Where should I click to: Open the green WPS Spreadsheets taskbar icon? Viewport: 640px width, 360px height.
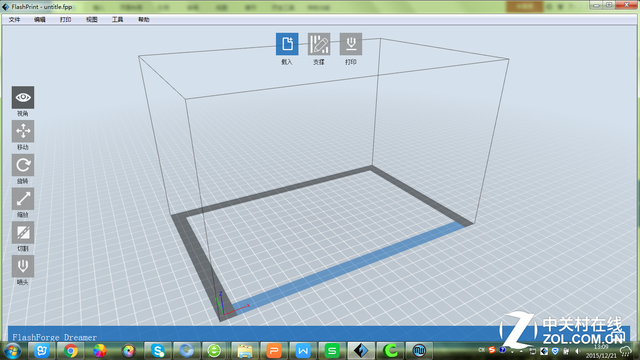332,351
